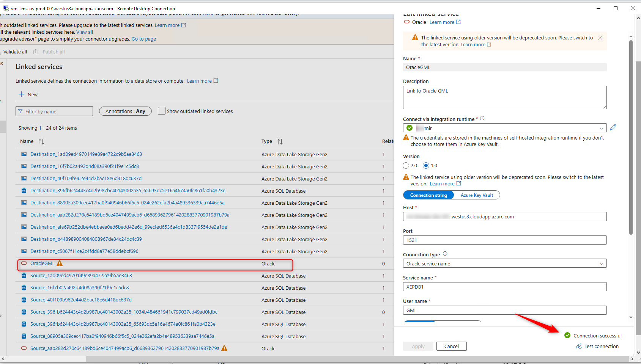Click the filter funnel icon in the name box
The image size is (641, 364).
coord(20,111)
